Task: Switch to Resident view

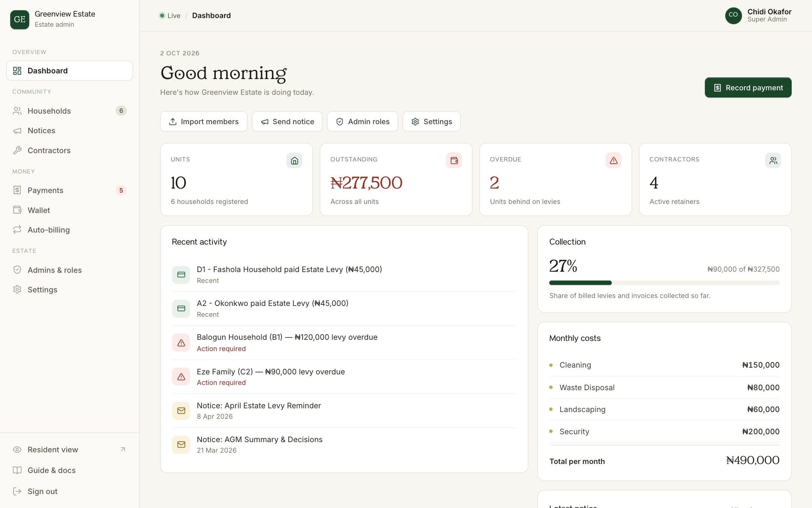Action: pyautogui.click(x=70, y=449)
